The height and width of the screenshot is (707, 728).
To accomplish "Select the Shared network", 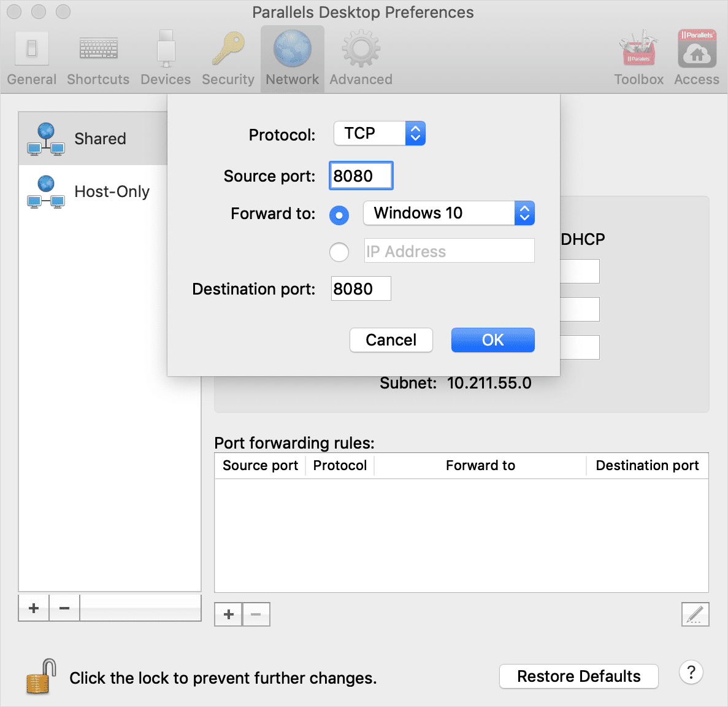I will pyautogui.click(x=100, y=139).
